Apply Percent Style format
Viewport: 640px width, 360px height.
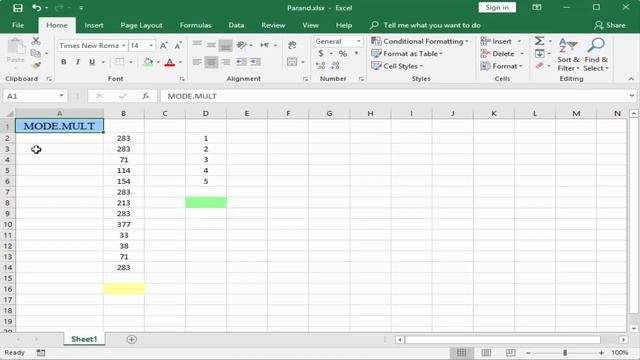[x=343, y=53]
